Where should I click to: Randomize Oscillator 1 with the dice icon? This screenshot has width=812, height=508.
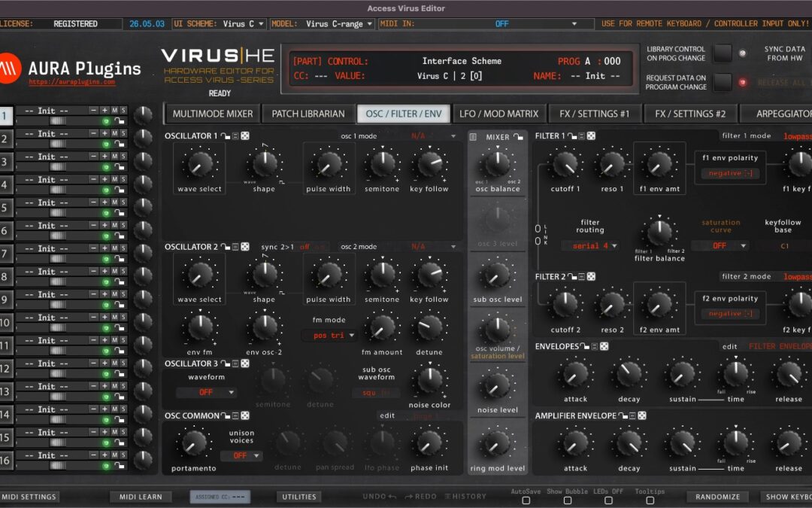click(x=245, y=135)
